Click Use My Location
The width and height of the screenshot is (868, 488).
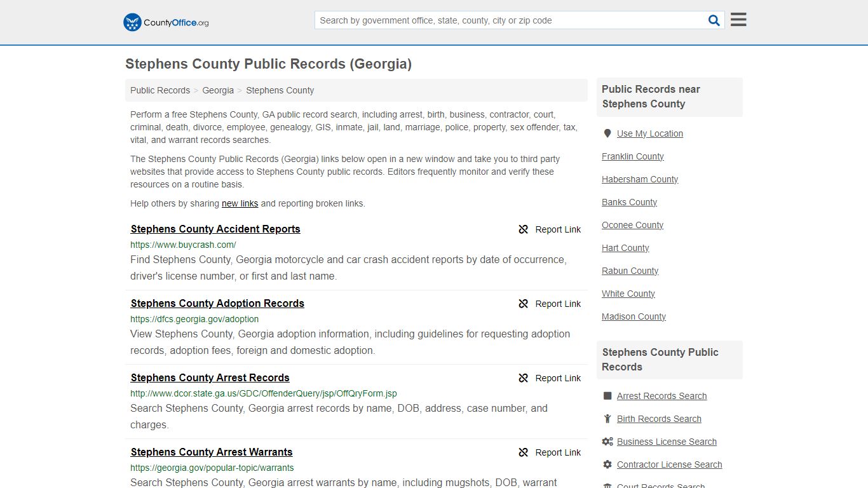650,133
